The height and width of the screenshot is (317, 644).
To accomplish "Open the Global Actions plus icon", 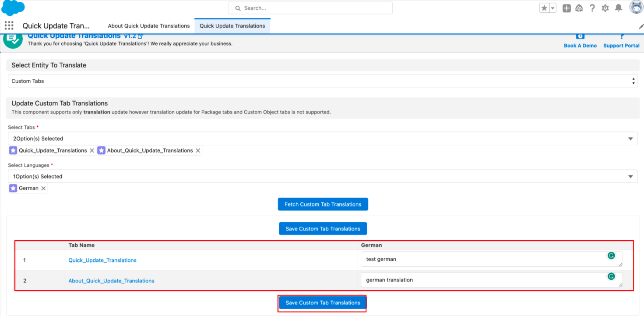I will pyautogui.click(x=567, y=8).
